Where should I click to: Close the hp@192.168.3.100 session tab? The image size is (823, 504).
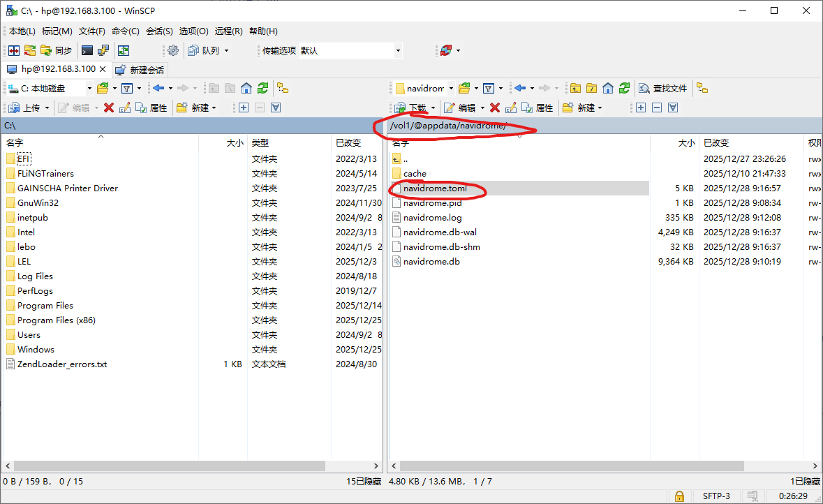click(x=103, y=69)
